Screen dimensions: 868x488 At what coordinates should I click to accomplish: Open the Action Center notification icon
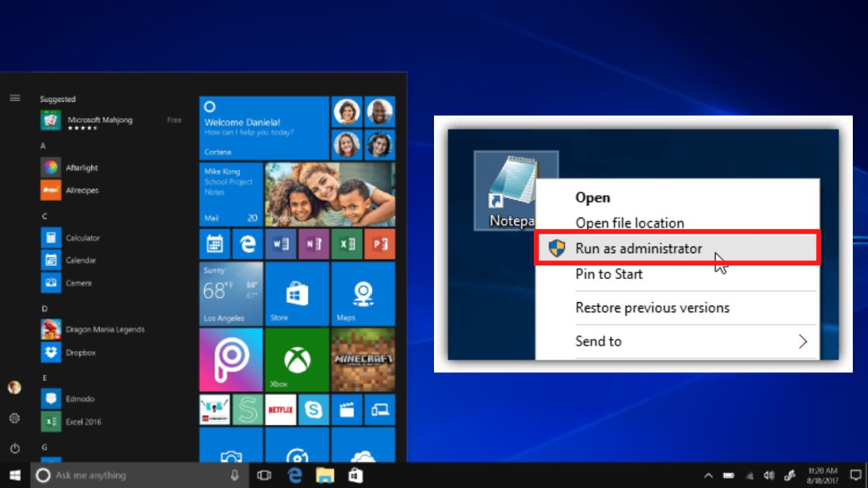click(x=856, y=475)
